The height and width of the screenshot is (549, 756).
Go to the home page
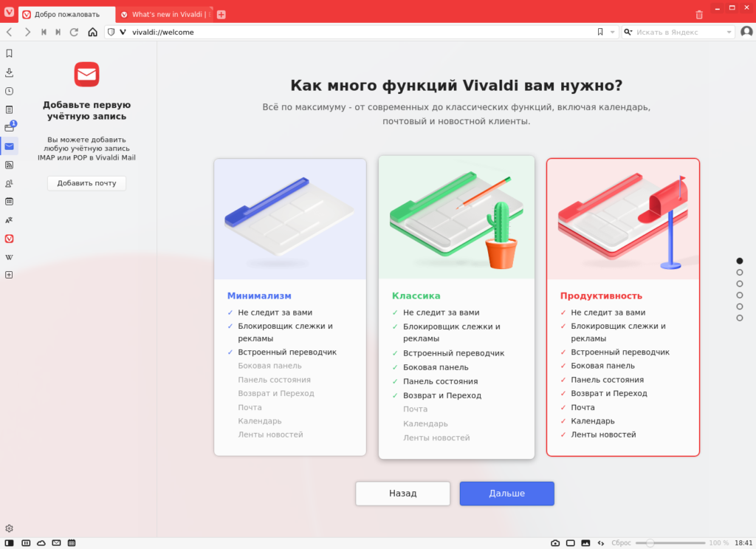pyautogui.click(x=92, y=32)
